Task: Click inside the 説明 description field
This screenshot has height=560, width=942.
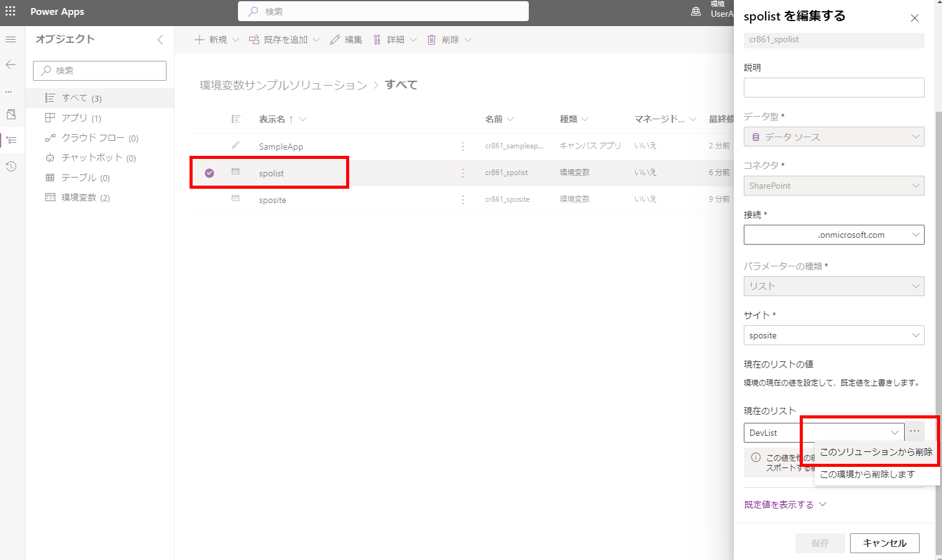Action: pyautogui.click(x=833, y=88)
